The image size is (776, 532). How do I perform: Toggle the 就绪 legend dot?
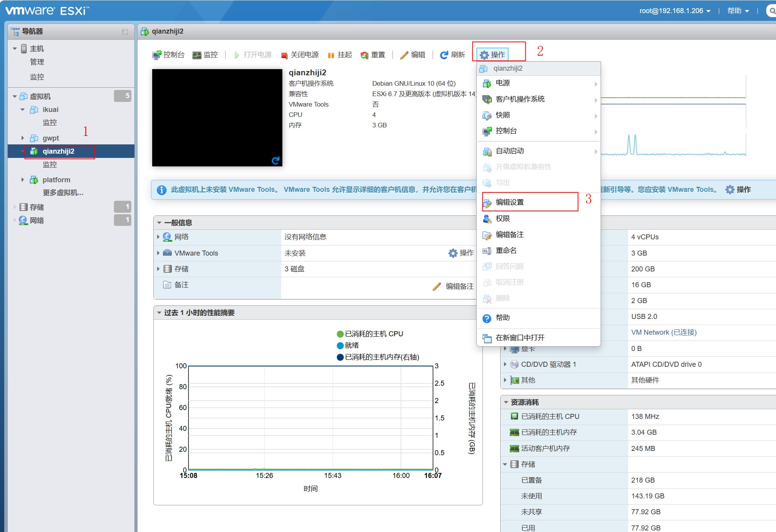[340, 346]
